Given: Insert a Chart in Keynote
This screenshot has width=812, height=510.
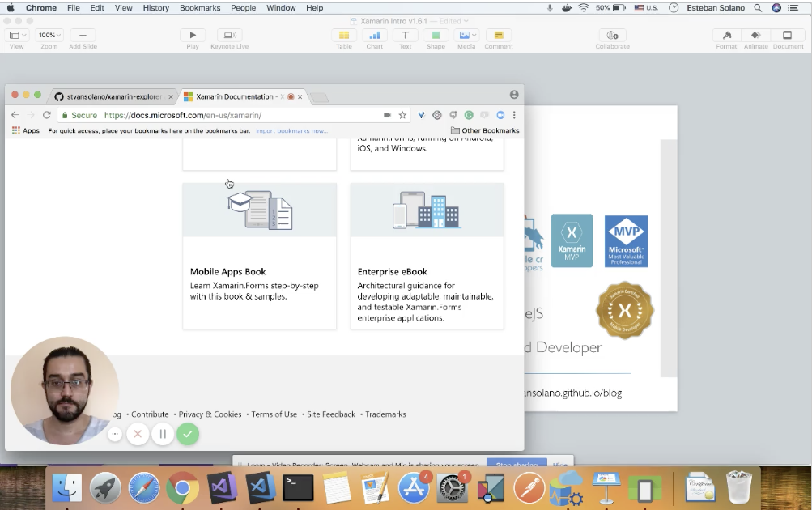Looking at the screenshot, I should pyautogui.click(x=374, y=36).
